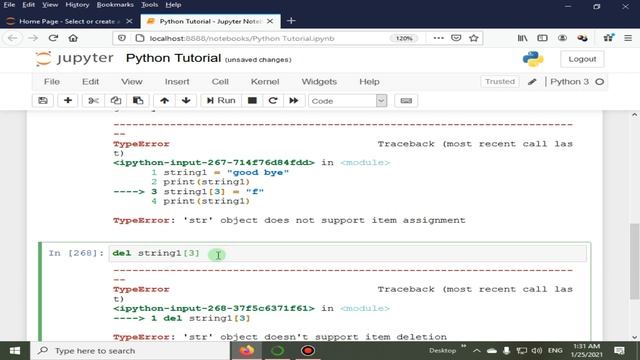Open the Insert menu

(177, 82)
